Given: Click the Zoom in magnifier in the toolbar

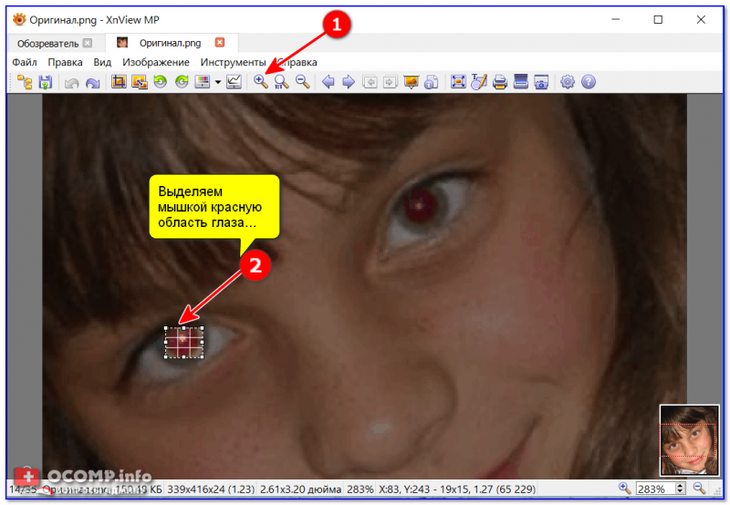Looking at the screenshot, I should [261, 82].
